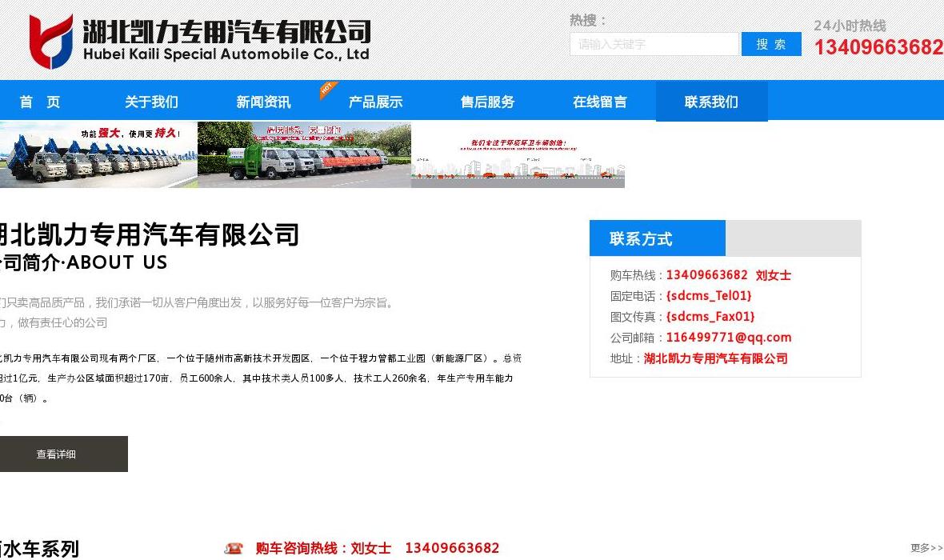Click the 联系方式 panel header

(658, 238)
